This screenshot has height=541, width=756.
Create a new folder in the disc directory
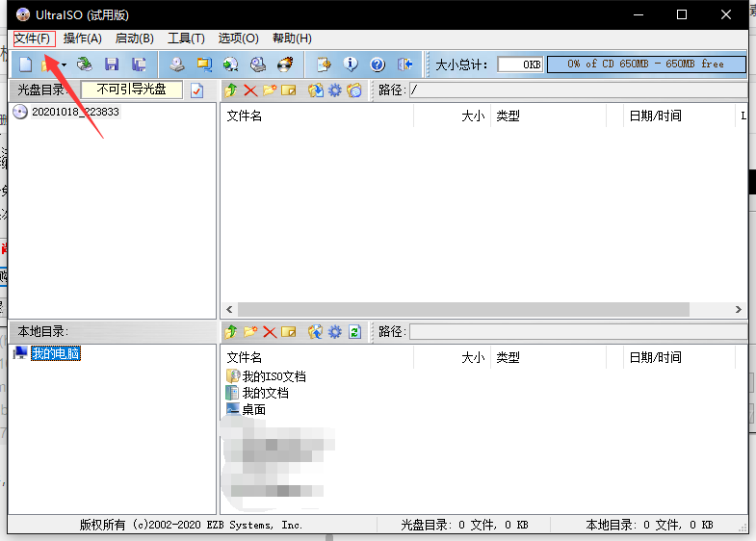tap(270, 90)
